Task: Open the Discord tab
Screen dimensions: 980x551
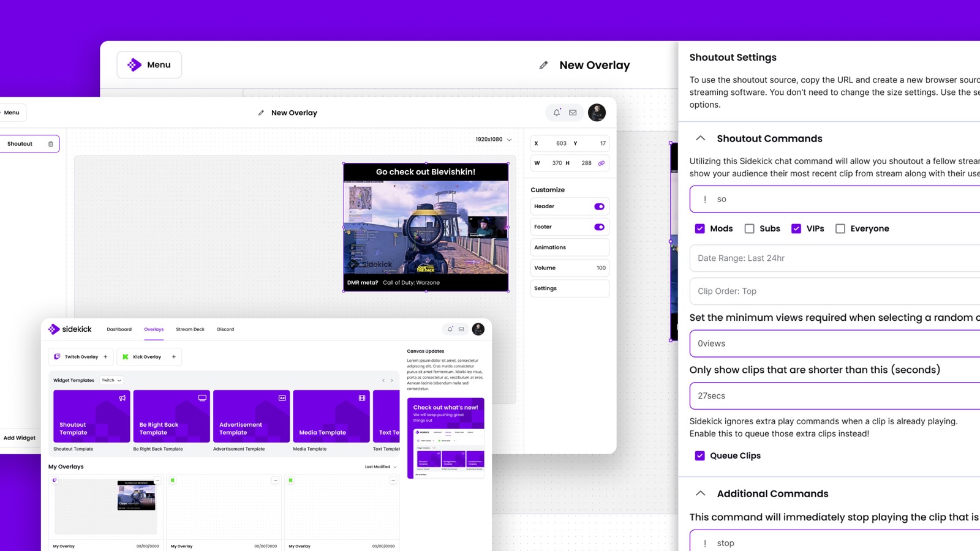Action: (225, 329)
